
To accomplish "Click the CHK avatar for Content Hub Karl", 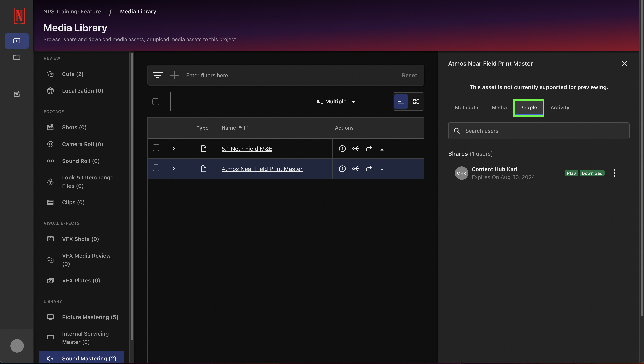I will [462, 173].
